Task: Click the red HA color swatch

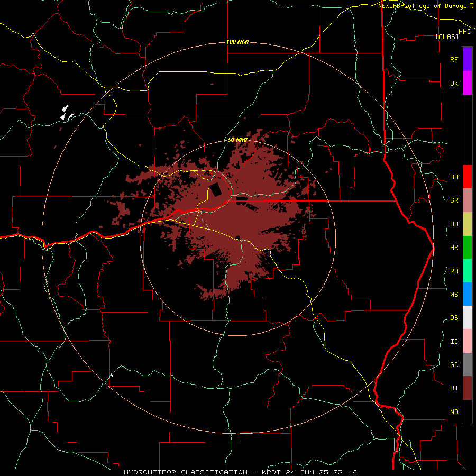Action: pos(467,176)
